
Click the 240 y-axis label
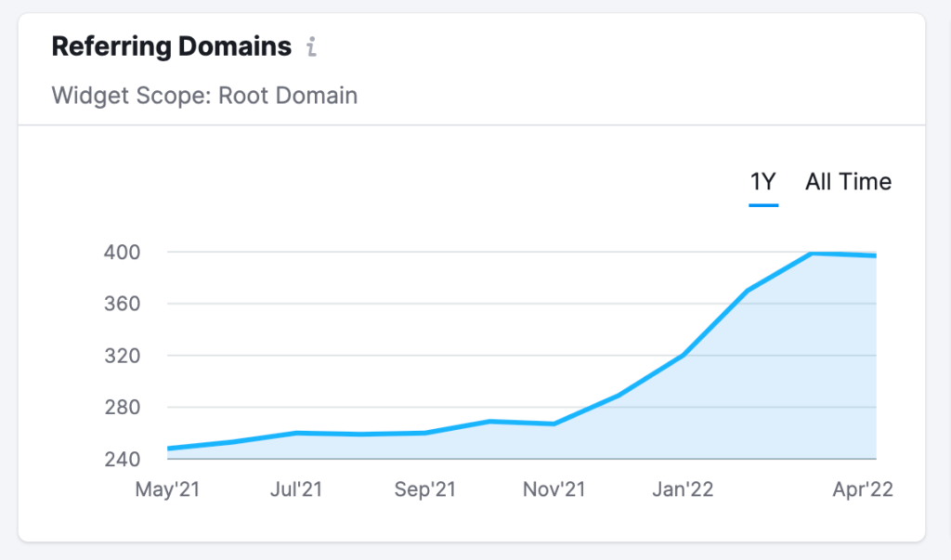[x=122, y=460]
